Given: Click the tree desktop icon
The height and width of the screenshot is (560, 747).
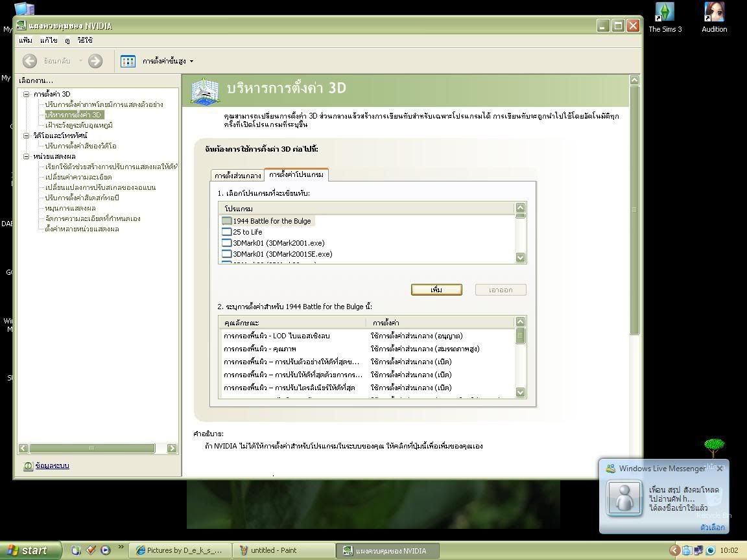Looking at the screenshot, I should pyautogui.click(x=714, y=449).
